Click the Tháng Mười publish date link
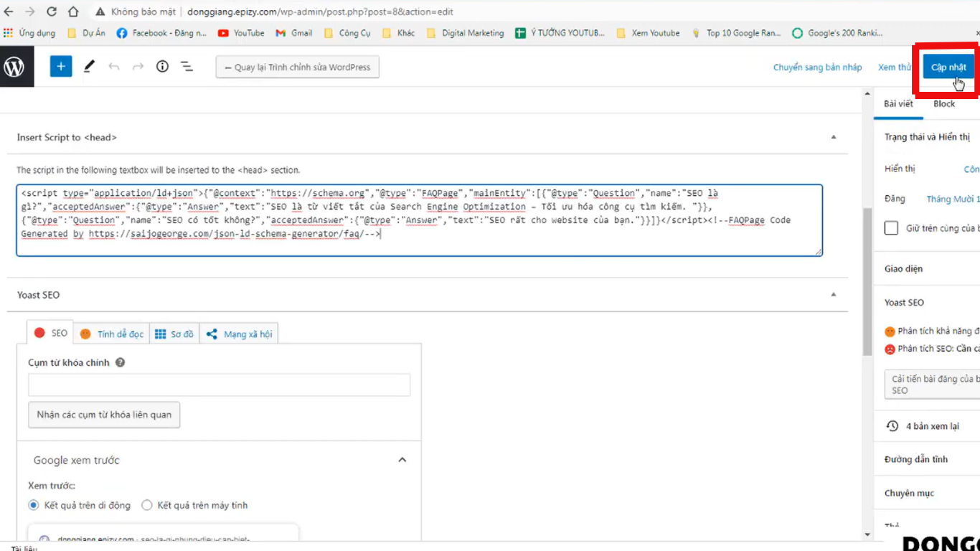This screenshot has width=980, height=551. (953, 199)
